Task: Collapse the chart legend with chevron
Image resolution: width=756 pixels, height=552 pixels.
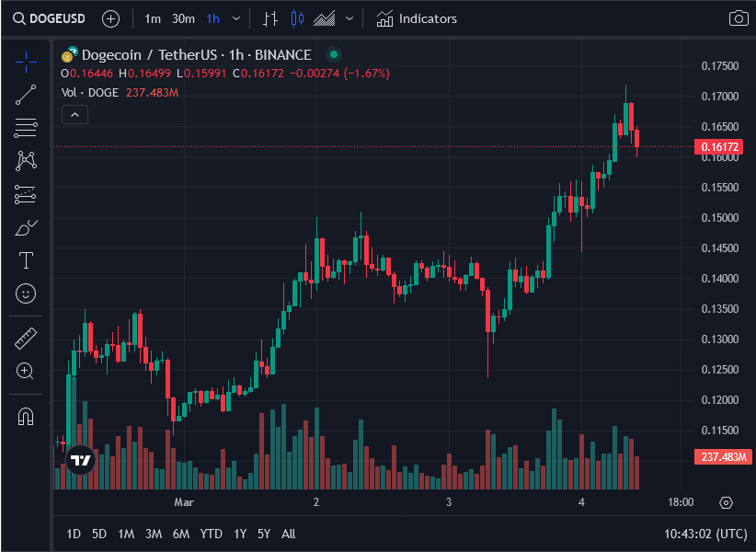Action: tap(74, 115)
